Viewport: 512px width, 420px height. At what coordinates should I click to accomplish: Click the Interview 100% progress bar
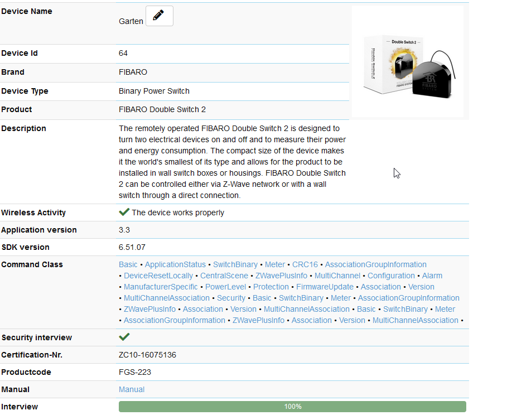(292, 407)
